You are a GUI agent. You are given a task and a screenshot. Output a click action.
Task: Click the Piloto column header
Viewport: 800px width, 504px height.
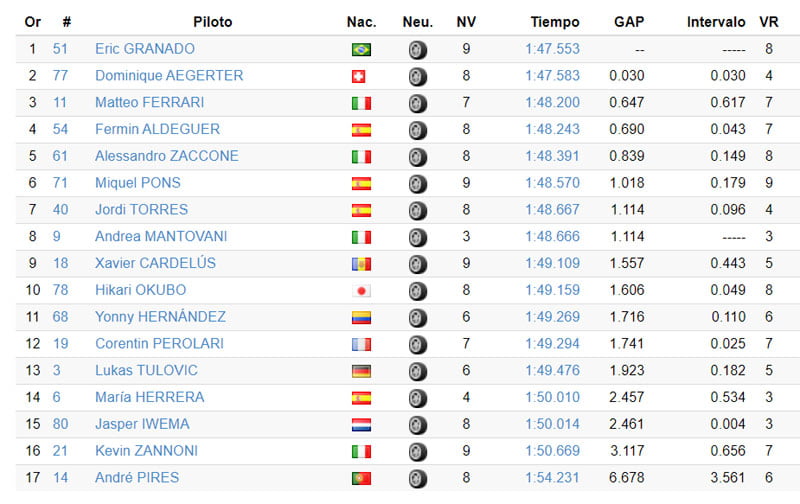click(x=213, y=22)
